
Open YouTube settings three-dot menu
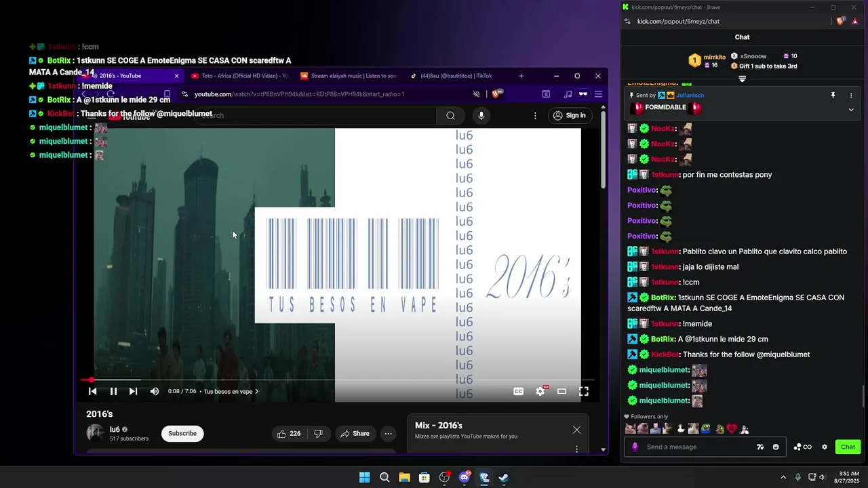tap(535, 115)
